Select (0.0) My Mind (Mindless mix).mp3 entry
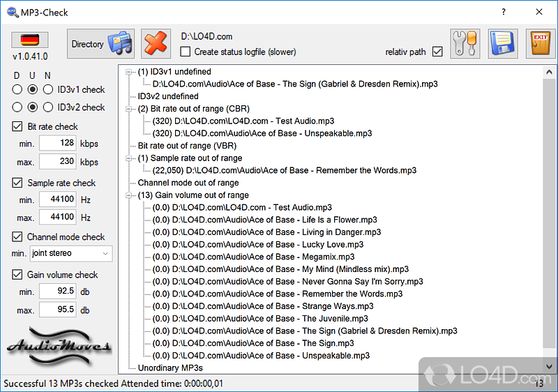 (x=280, y=269)
